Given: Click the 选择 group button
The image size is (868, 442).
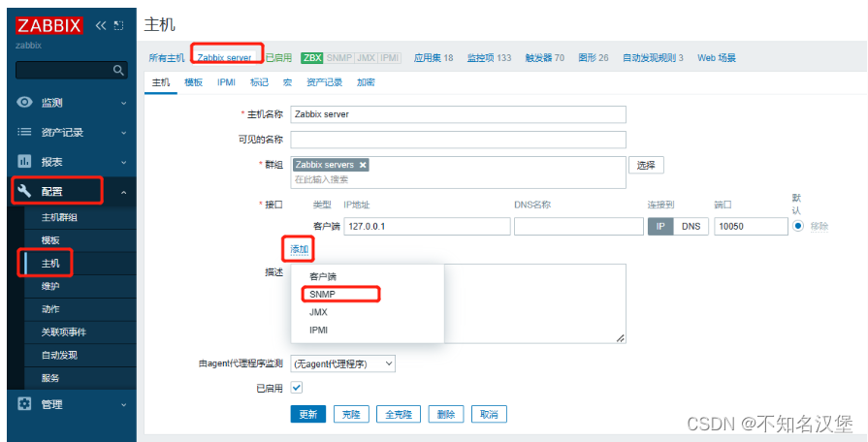Looking at the screenshot, I should 646,165.
